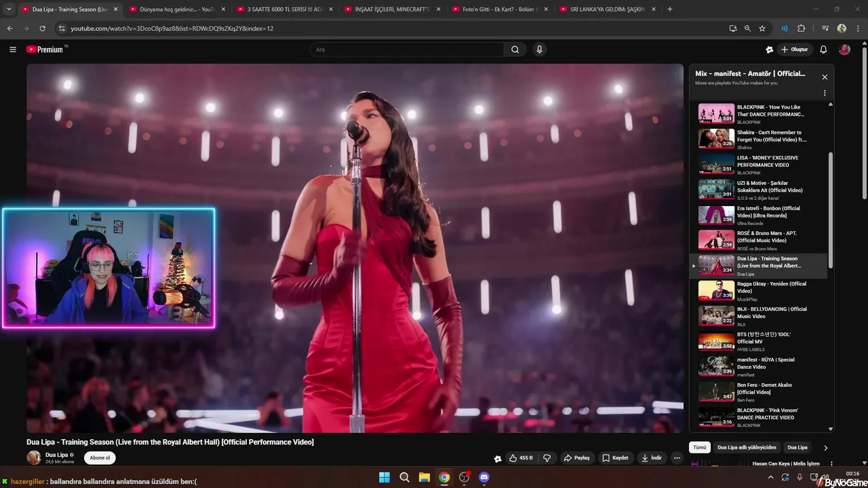868x488 pixels.
Task: Select INJI BELLYDANCING in playlist
Action: coord(759,316)
